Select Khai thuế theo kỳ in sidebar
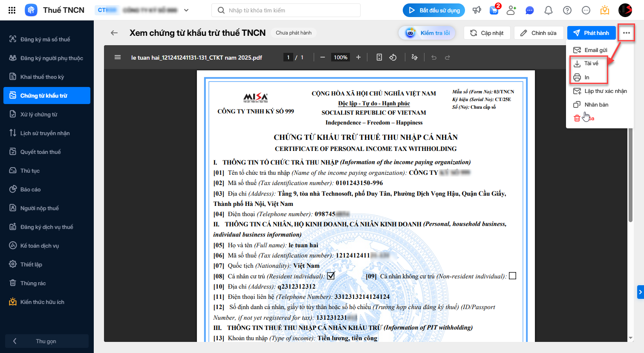644x353 pixels. 47,77
